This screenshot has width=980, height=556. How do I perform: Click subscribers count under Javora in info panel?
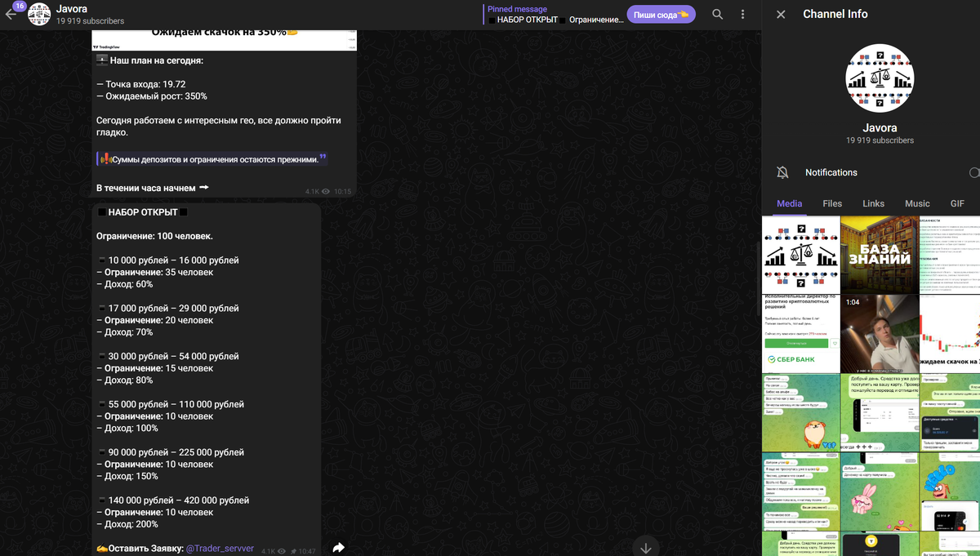pyautogui.click(x=880, y=140)
